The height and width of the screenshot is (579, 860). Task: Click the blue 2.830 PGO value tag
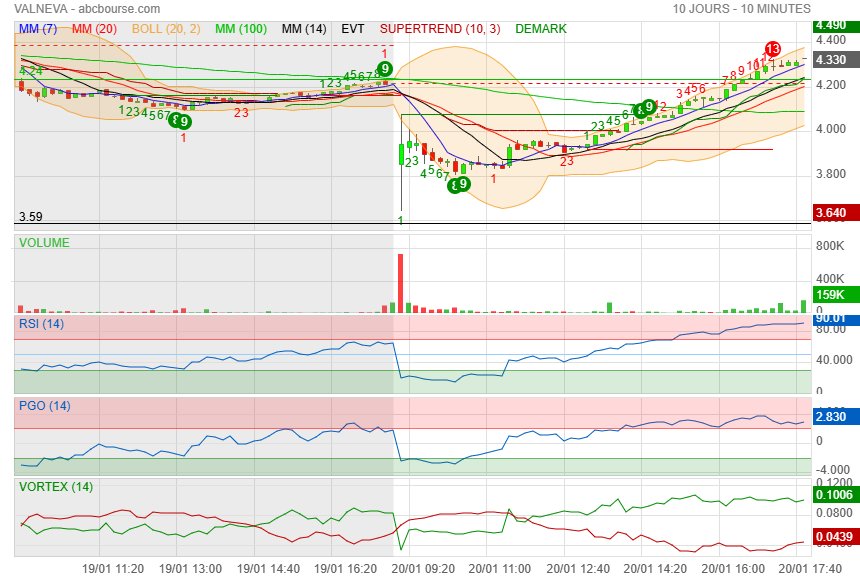pyautogui.click(x=832, y=417)
